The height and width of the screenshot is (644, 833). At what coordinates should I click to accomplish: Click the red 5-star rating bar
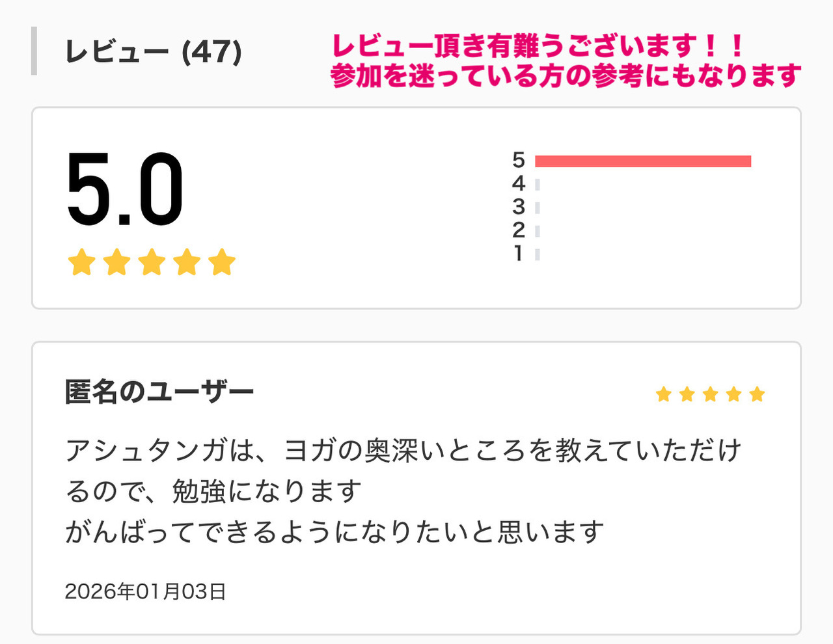(643, 161)
